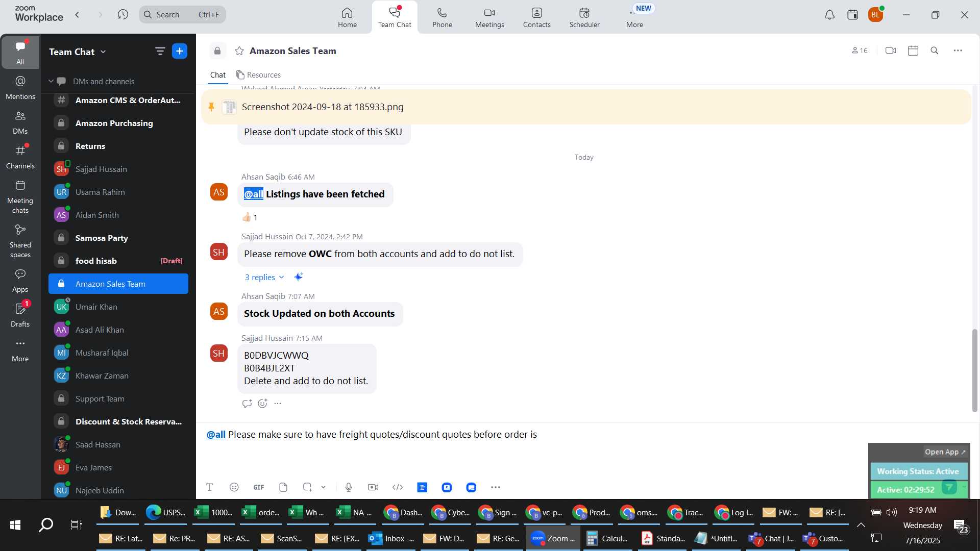Open Apps in the sidebar
This screenshot has height=551, width=980.
pyautogui.click(x=20, y=281)
